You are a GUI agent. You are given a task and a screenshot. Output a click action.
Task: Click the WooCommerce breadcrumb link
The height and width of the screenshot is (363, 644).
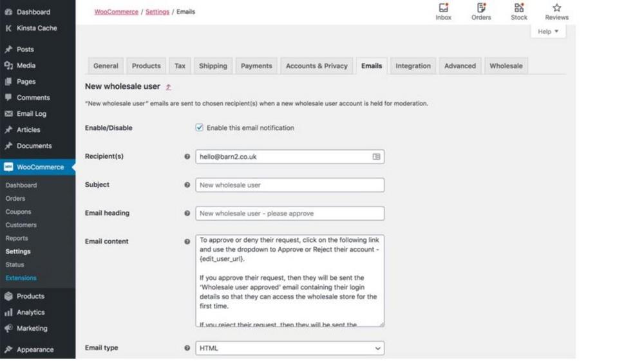(x=116, y=12)
